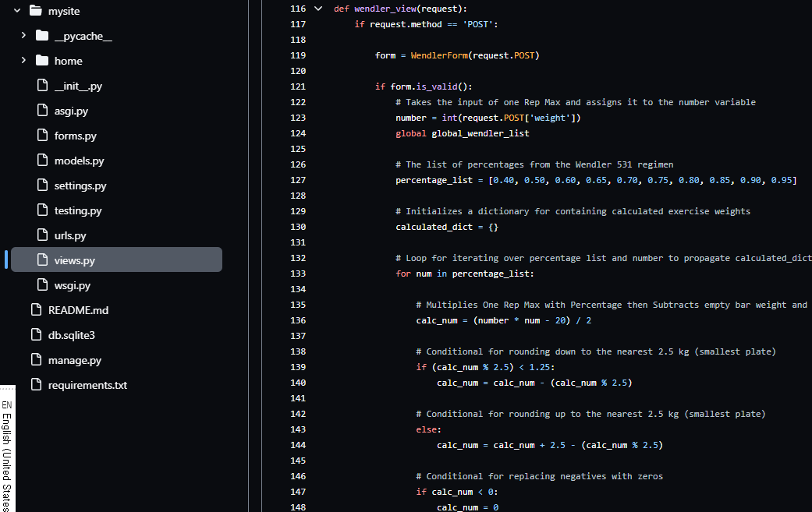The width and height of the screenshot is (812, 512).
Task: Click the file icon beside README.md
Action: tap(35, 310)
